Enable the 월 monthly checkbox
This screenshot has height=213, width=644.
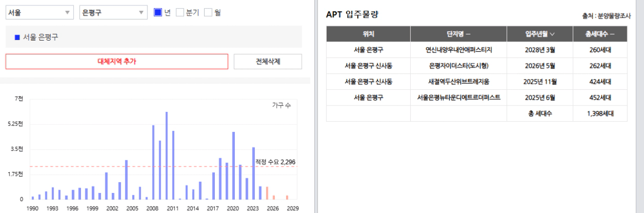pyautogui.click(x=208, y=12)
